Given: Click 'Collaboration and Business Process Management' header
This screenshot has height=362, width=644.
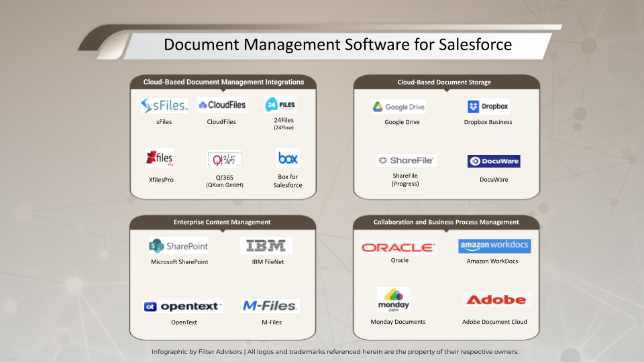Looking at the screenshot, I should click(x=446, y=222).
